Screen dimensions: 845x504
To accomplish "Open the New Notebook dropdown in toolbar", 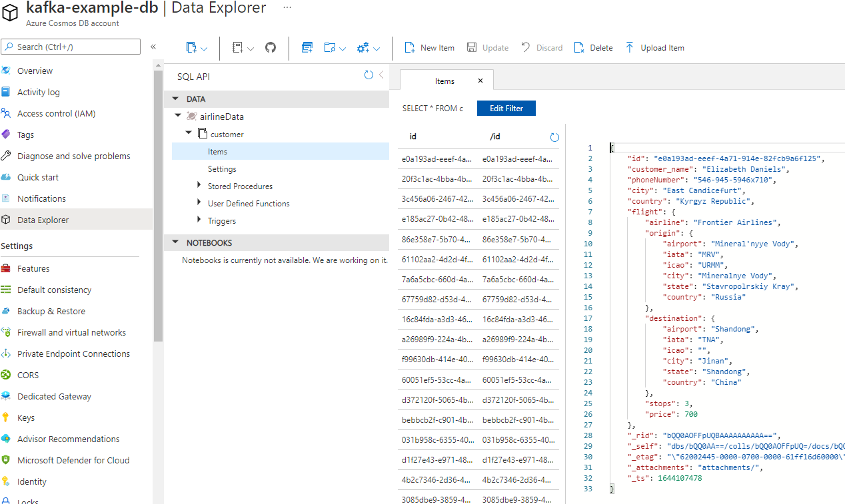I will (x=243, y=48).
